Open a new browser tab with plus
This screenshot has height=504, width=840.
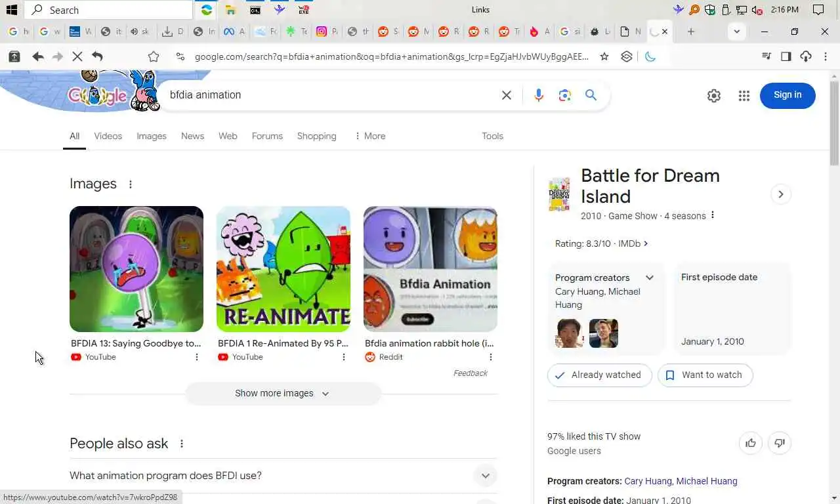pos(690,31)
